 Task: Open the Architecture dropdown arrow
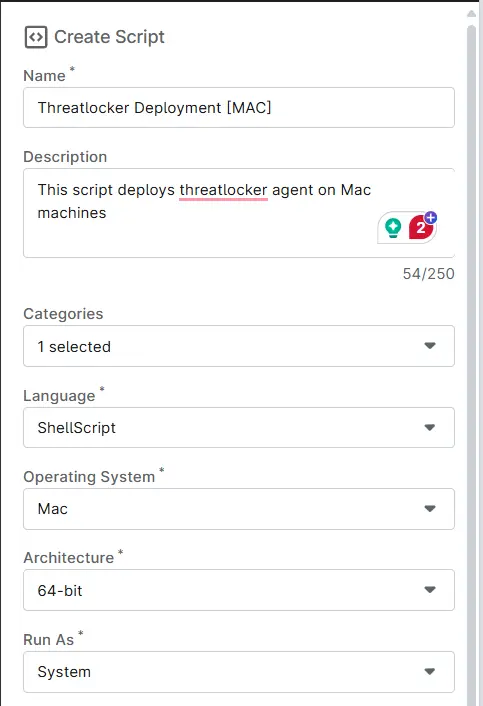pyautogui.click(x=430, y=590)
